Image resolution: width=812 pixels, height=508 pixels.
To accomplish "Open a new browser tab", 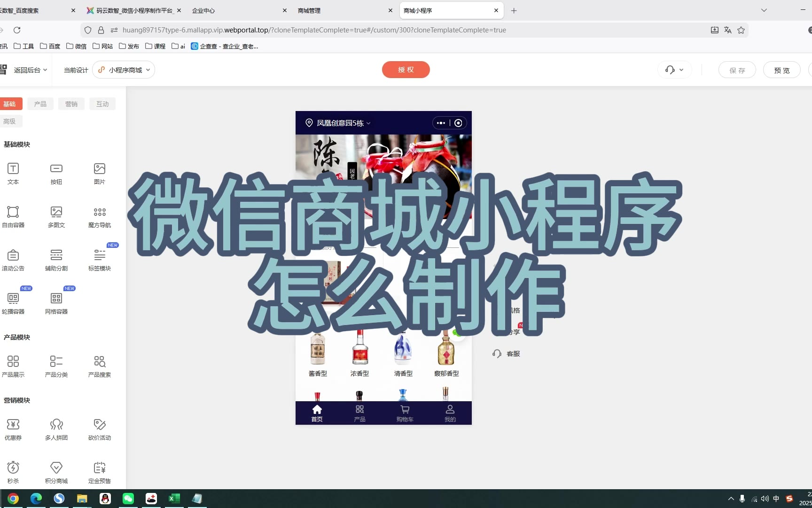I will (x=514, y=10).
